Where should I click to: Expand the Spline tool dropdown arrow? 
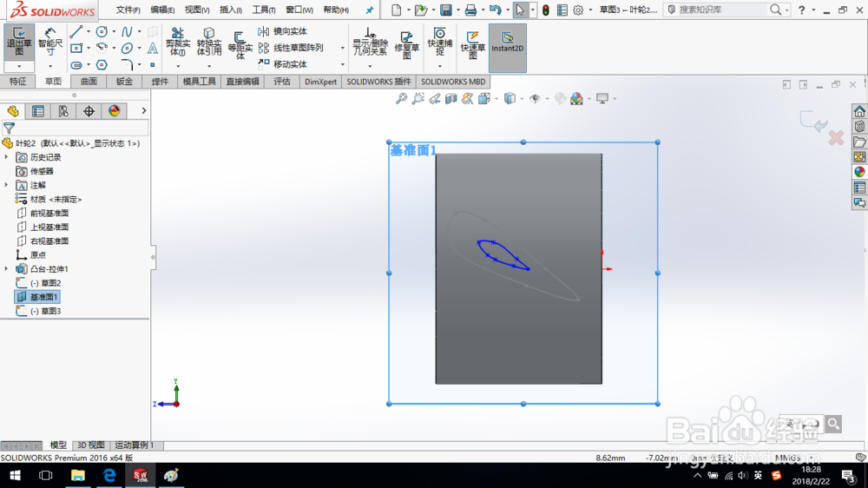[x=139, y=31]
